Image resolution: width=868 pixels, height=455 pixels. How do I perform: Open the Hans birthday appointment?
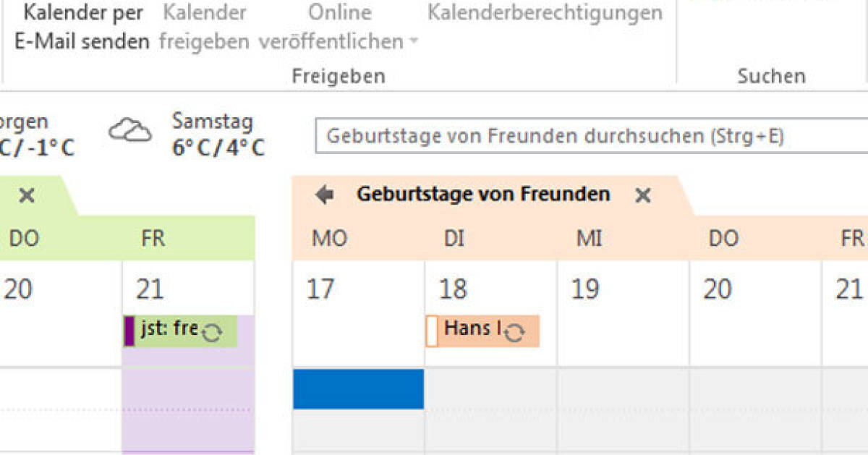pyautogui.click(x=482, y=331)
